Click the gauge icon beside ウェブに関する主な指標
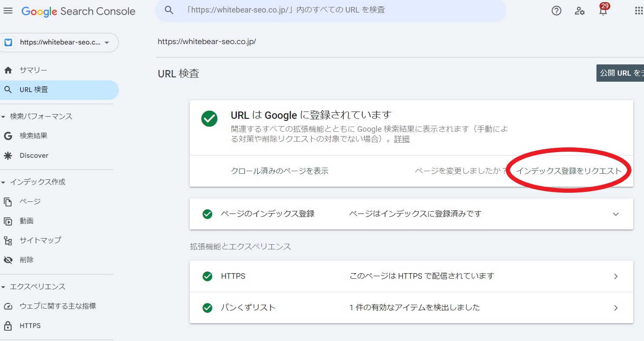The image size is (644, 341). point(8,306)
